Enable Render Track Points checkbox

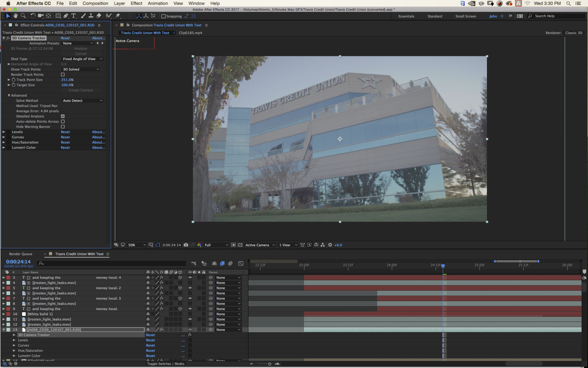[x=63, y=75]
